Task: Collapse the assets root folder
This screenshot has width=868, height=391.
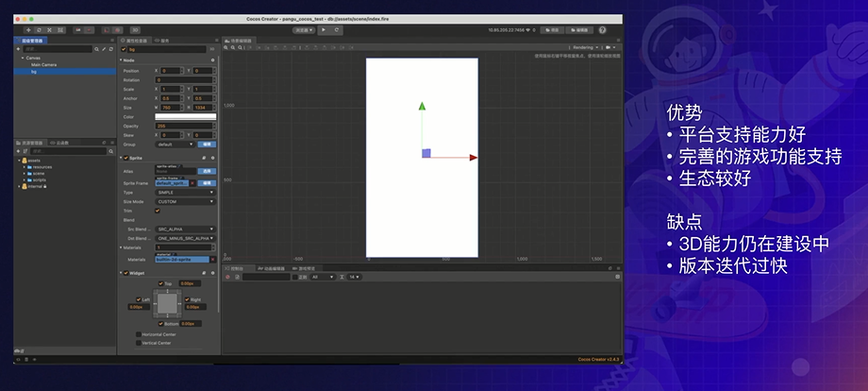Action: coord(20,161)
